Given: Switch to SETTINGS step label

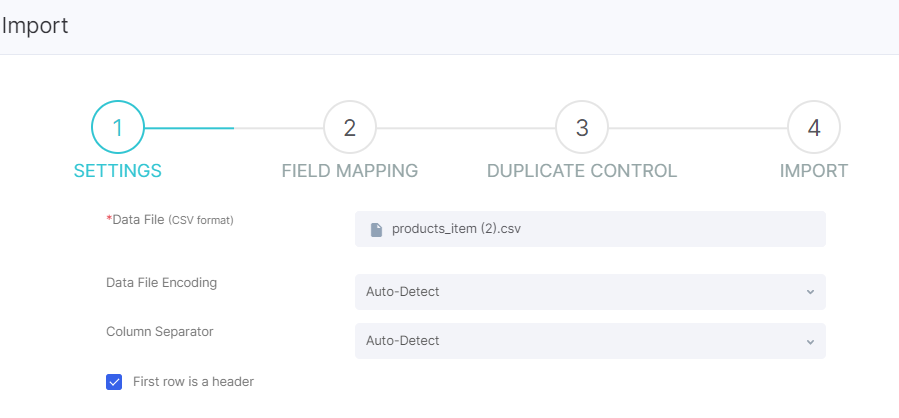Looking at the screenshot, I should [118, 171].
